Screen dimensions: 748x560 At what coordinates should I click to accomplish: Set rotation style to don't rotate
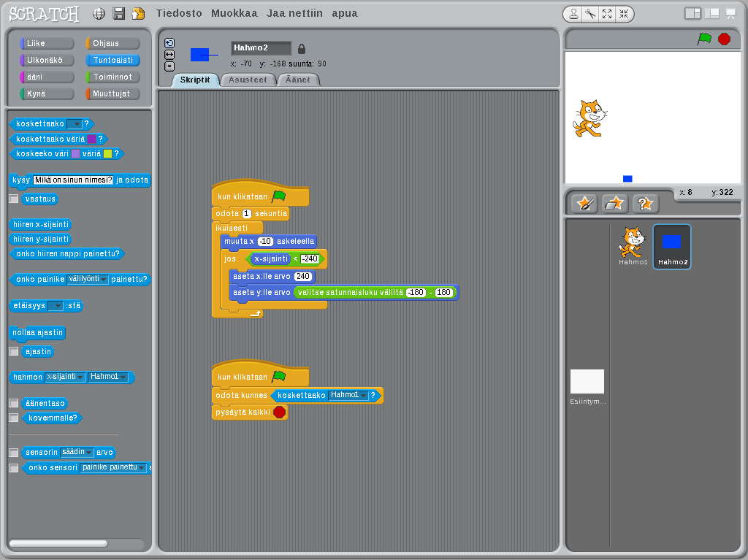click(169, 66)
